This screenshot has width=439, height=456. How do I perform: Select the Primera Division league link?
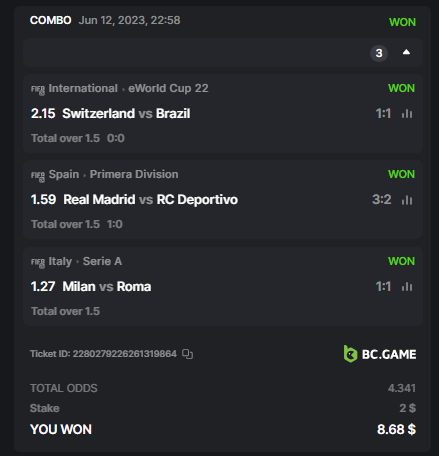pos(134,174)
